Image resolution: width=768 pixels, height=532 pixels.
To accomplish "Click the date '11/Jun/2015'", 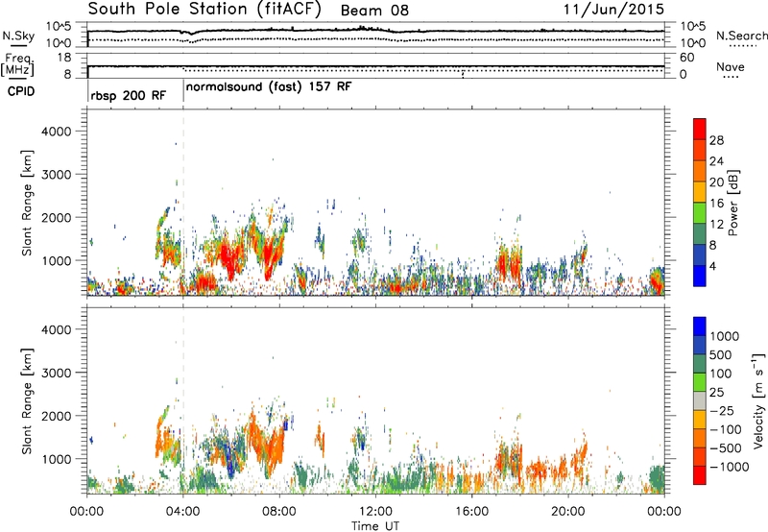I will coord(613,10).
